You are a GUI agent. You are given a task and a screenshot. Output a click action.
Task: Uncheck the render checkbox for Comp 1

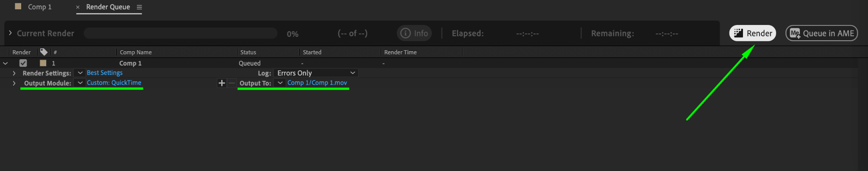point(23,63)
